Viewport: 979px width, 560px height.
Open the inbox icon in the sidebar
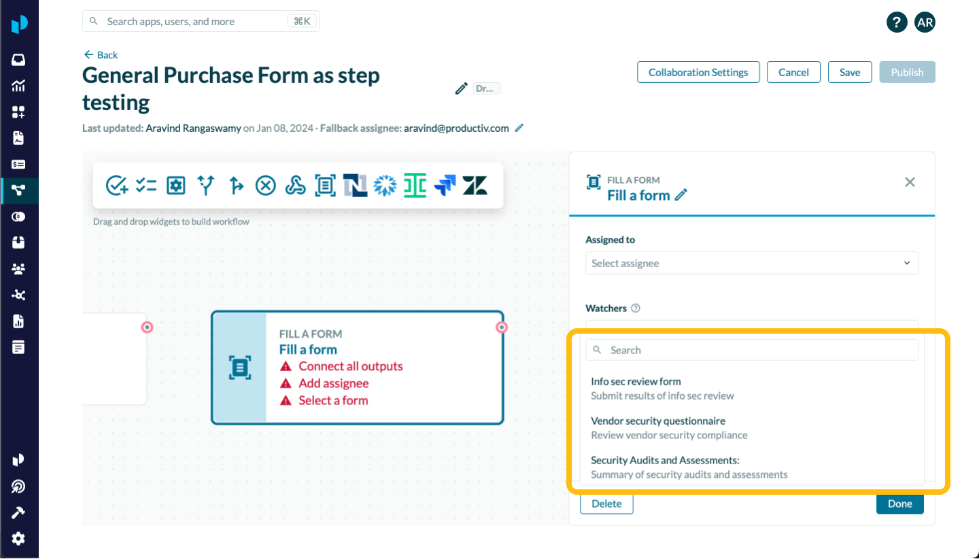[x=18, y=60]
